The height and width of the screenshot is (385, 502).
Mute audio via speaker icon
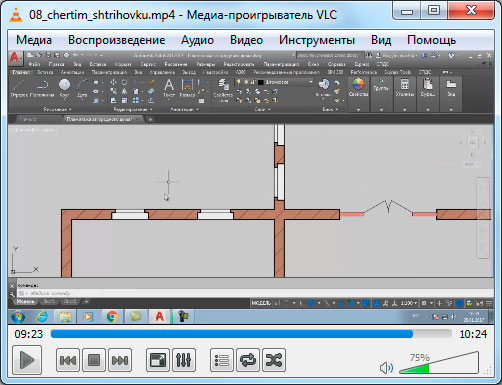tap(386, 368)
